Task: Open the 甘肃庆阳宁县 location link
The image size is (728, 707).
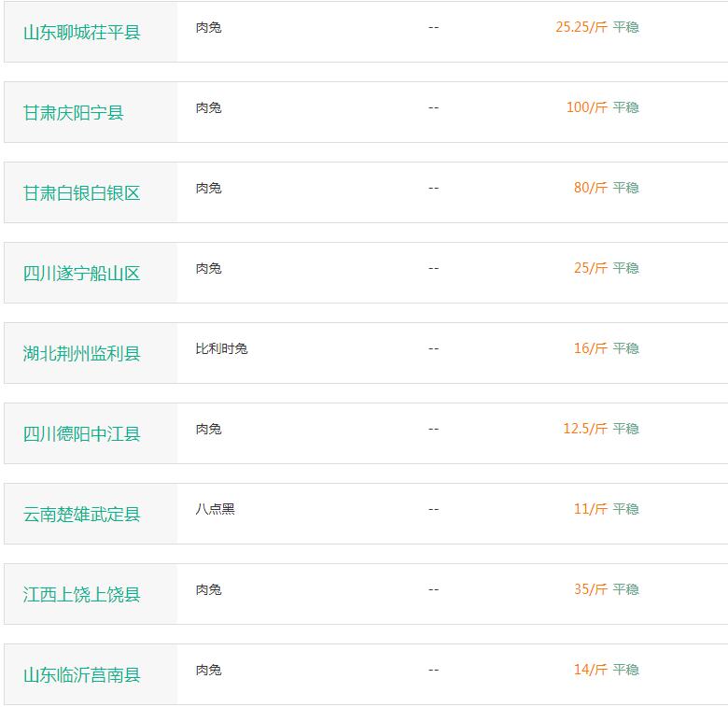Action: click(74, 113)
